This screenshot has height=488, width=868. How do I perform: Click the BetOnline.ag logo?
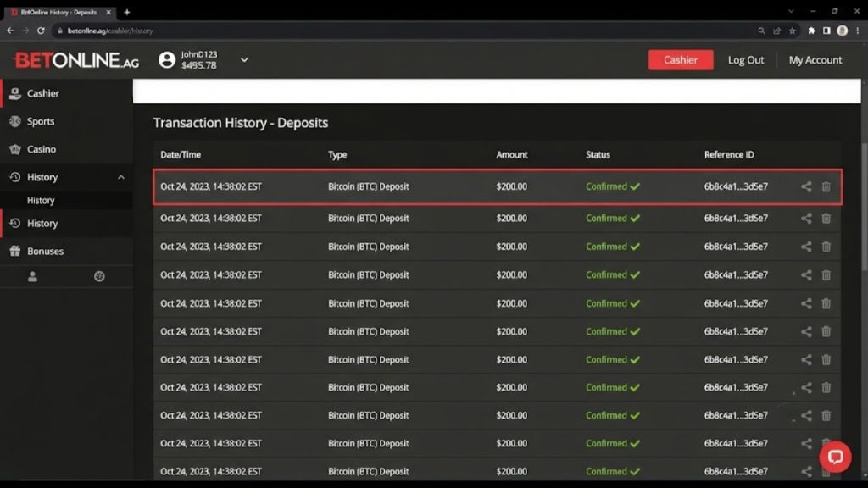[75, 60]
